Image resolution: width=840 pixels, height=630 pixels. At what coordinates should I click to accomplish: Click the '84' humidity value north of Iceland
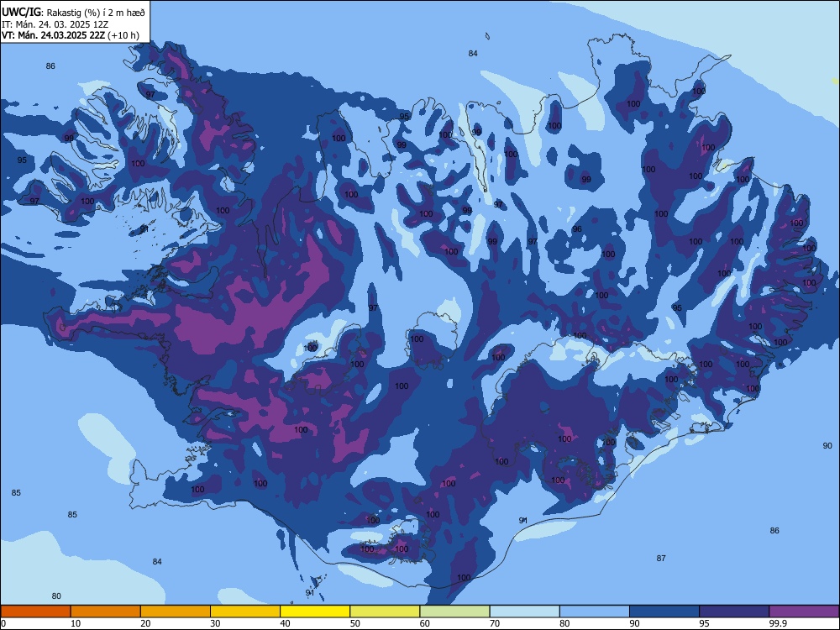point(472,53)
